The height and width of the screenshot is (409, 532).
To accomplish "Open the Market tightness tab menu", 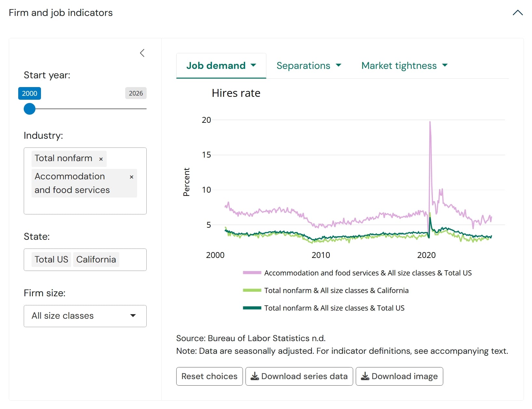I will [405, 66].
